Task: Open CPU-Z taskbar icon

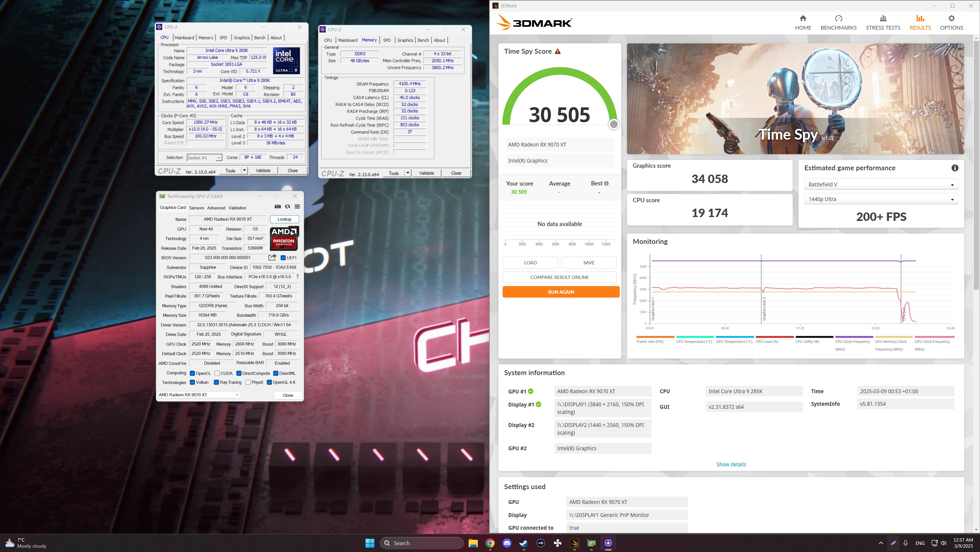Action: [x=608, y=543]
